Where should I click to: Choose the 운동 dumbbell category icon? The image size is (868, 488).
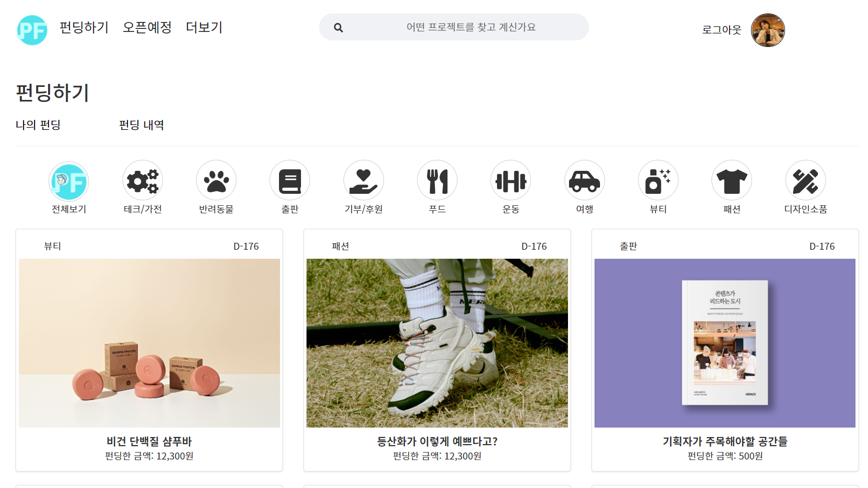(510, 180)
